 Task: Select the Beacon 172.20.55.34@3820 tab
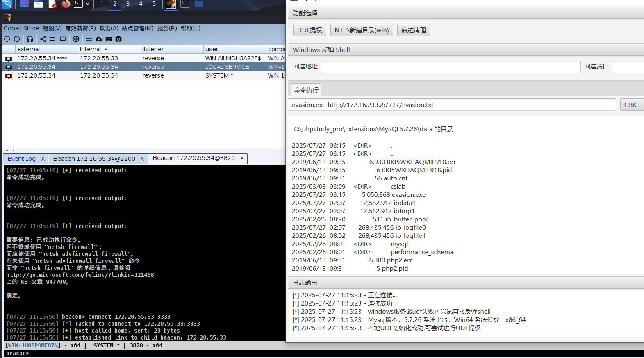coord(194,158)
